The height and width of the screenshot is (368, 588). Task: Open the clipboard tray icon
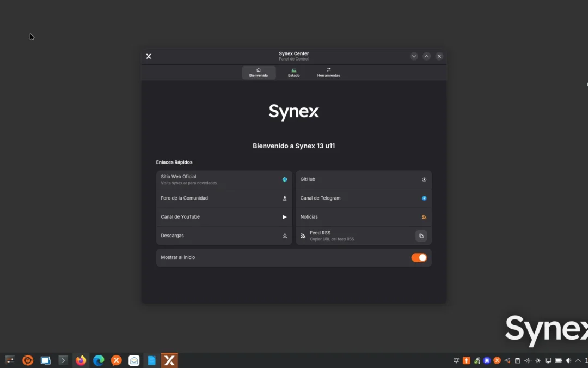518,360
